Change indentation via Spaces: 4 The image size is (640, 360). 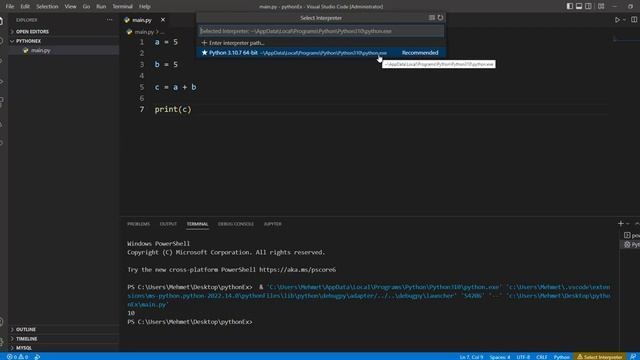500,357
